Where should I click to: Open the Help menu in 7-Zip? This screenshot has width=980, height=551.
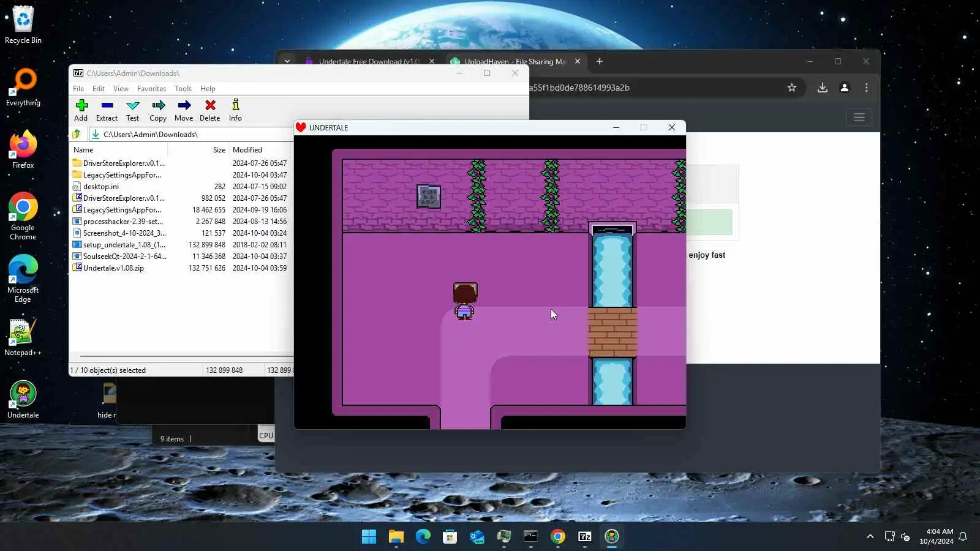point(208,89)
